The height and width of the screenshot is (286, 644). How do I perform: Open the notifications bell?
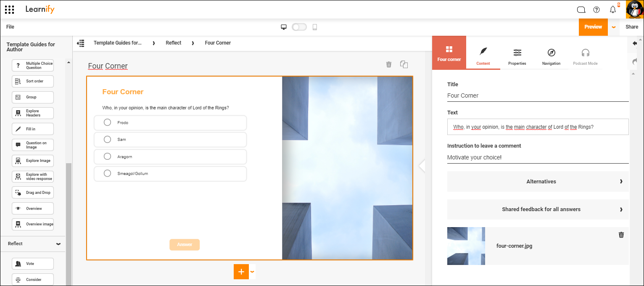pyautogui.click(x=612, y=9)
